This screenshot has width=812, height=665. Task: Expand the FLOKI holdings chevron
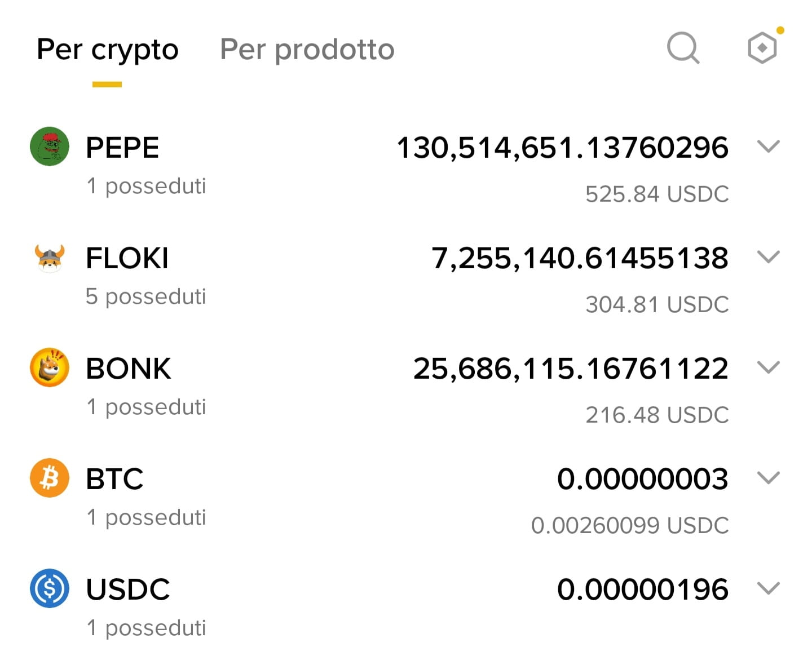click(x=768, y=257)
